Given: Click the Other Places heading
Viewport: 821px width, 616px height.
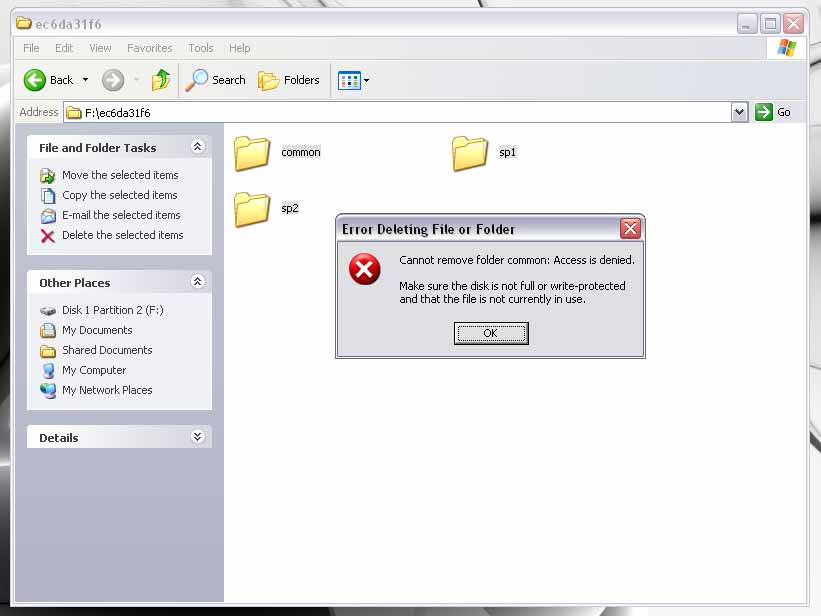Looking at the screenshot, I should coord(75,283).
